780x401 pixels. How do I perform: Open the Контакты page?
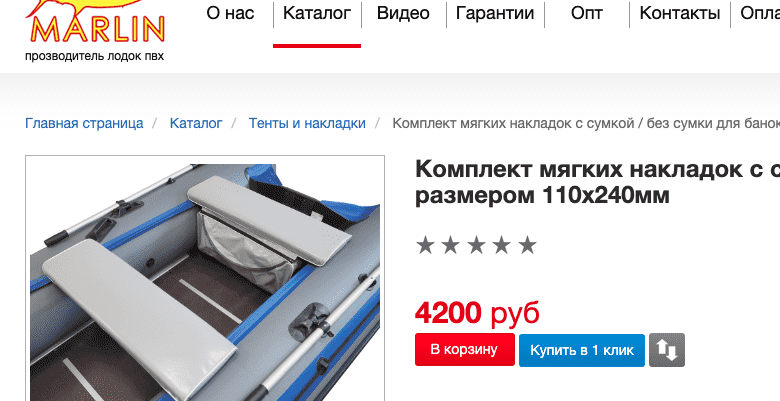[680, 13]
